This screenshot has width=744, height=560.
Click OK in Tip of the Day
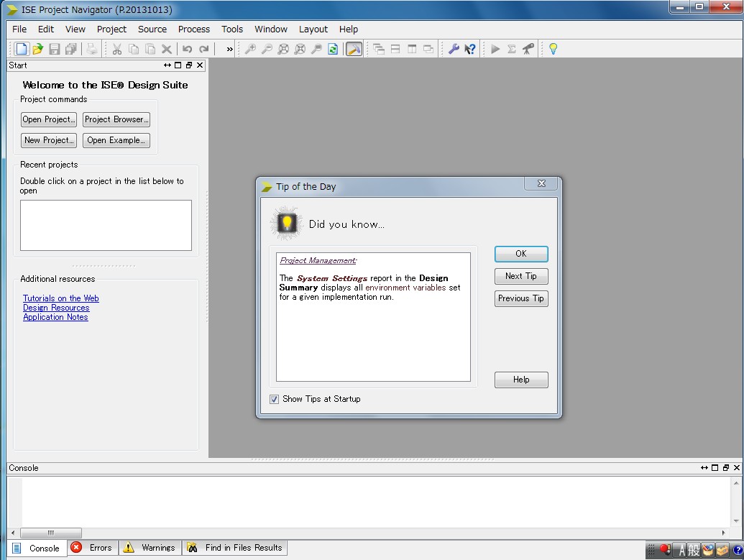[521, 254]
